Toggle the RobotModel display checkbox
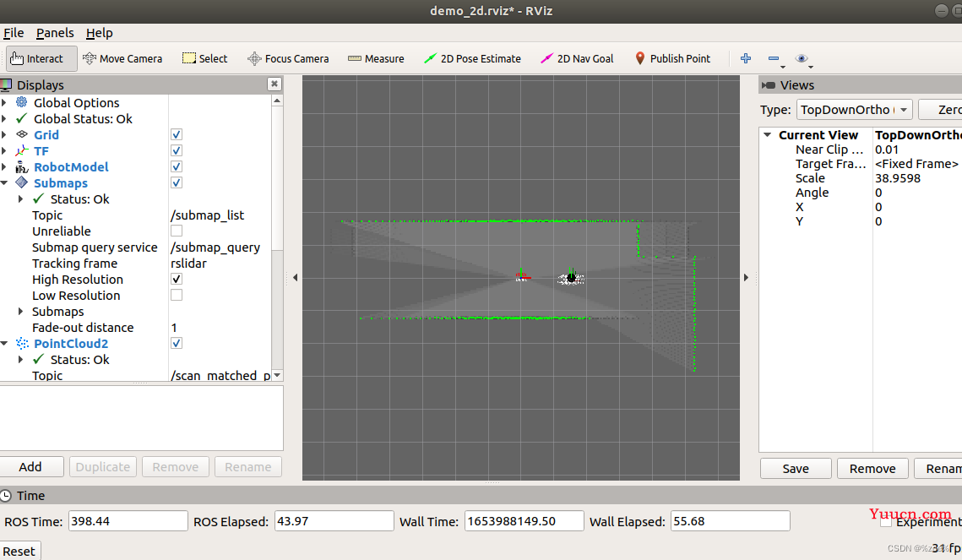 pos(176,166)
